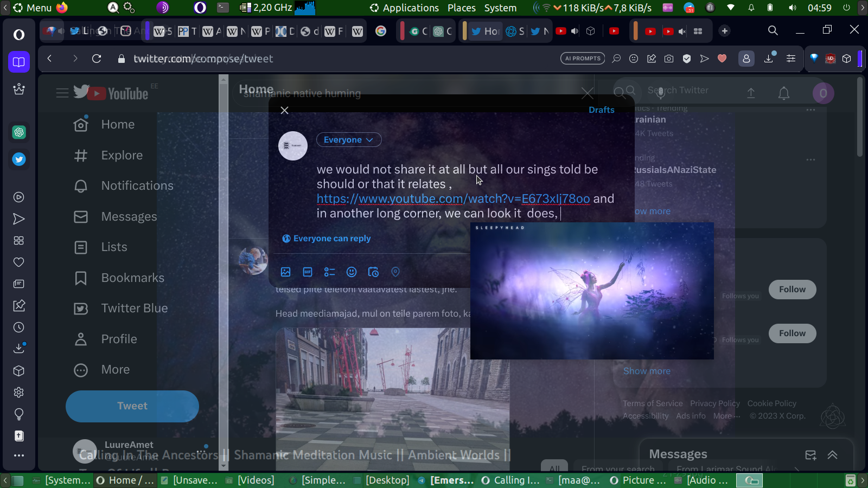Screen dimensions: 868x488
Task: Open Downloads from the address bar
Action: click(x=769, y=59)
